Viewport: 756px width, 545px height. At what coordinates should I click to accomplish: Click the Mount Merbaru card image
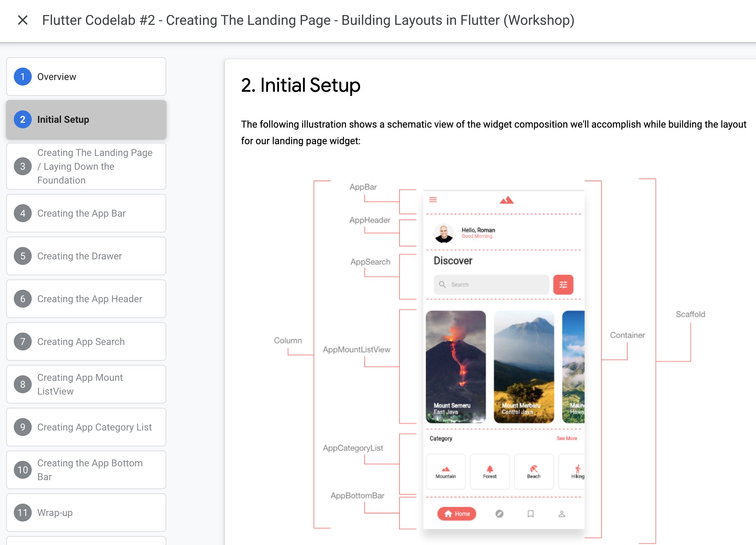point(524,367)
